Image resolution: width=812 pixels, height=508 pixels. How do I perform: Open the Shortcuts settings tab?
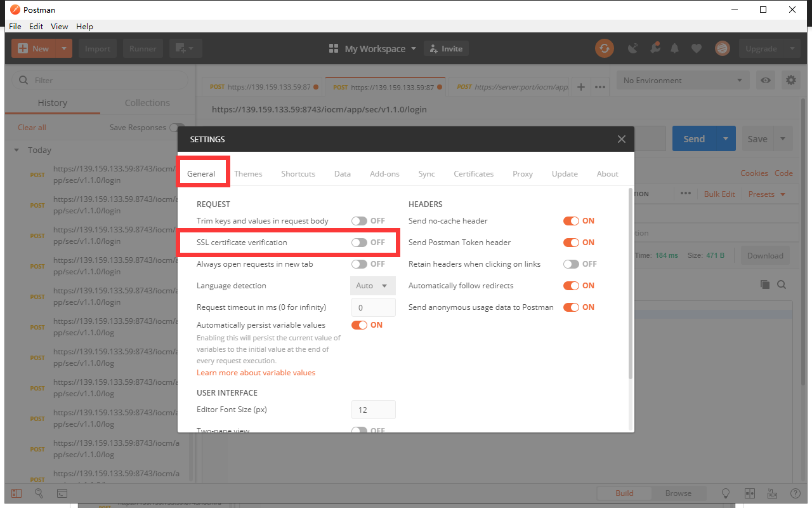point(298,173)
